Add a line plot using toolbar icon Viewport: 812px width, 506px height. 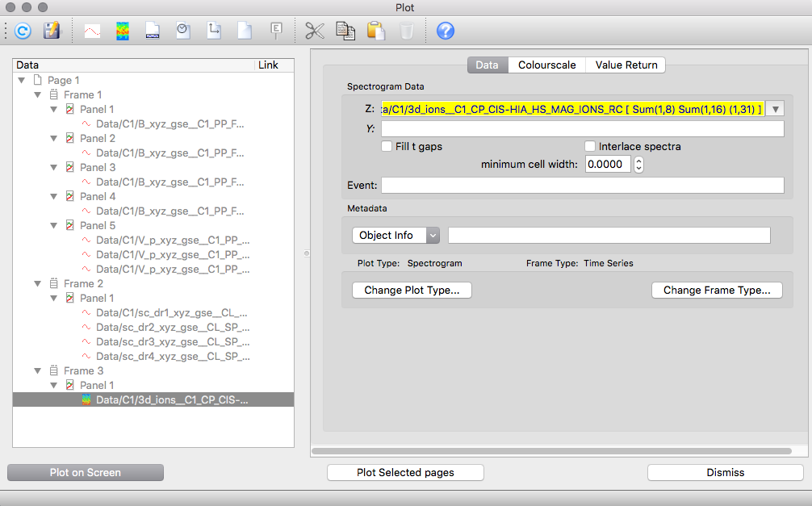pos(93,31)
